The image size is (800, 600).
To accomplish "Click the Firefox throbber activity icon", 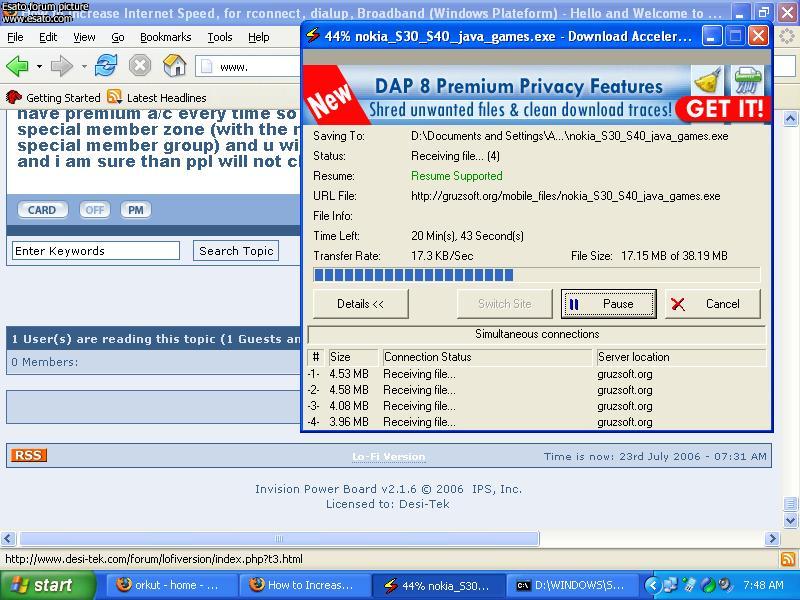I will point(787,36).
